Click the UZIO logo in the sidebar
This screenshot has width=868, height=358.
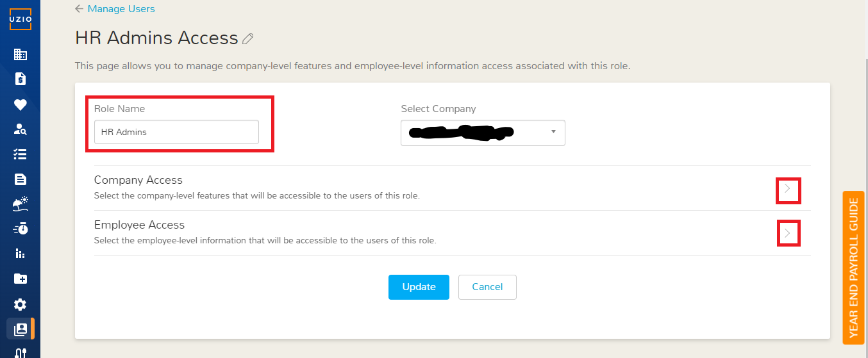[x=20, y=19]
